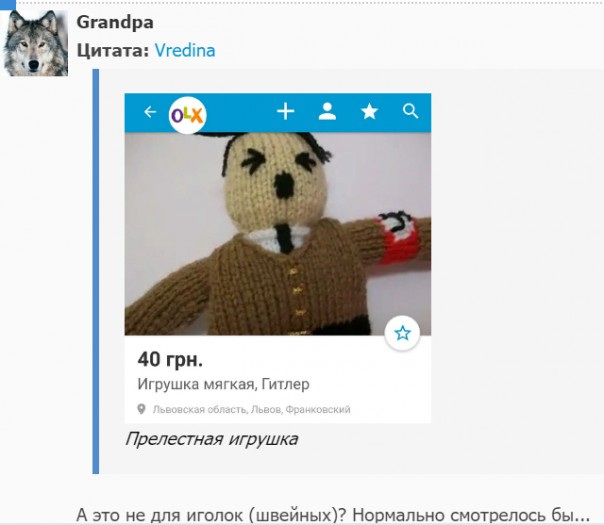
Task: Click the Прелестная игрушка caption
Action: point(211,439)
